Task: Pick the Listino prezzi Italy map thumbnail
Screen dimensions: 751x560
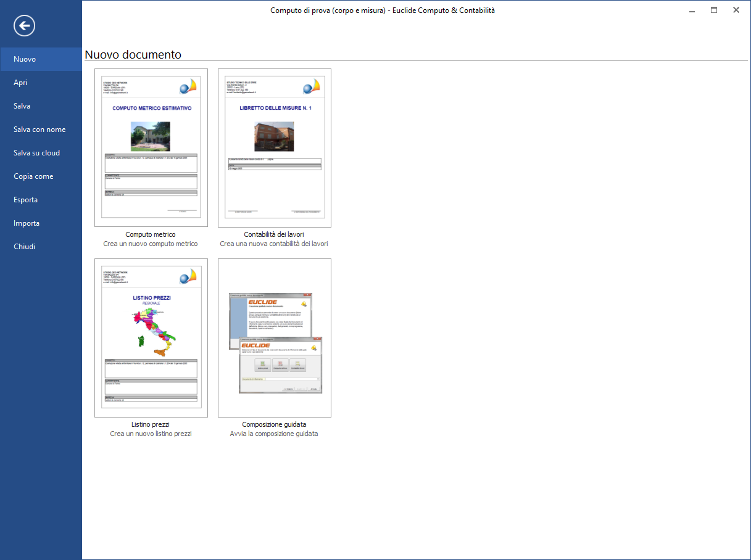Action: [x=151, y=338]
